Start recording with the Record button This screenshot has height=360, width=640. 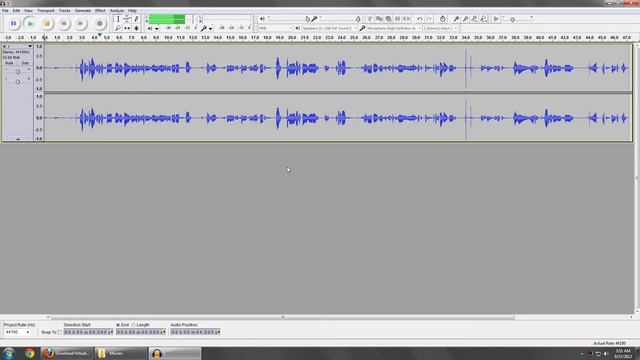[100, 24]
